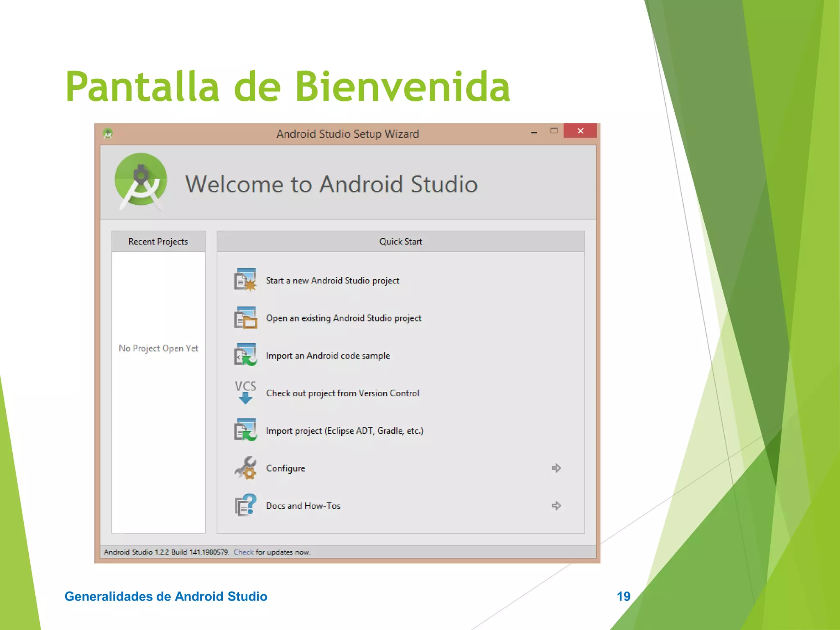This screenshot has height=630, width=840.
Task: Click the 'Android Studio 1.2.2 Build 141.1980579' status text
Action: click(x=166, y=552)
